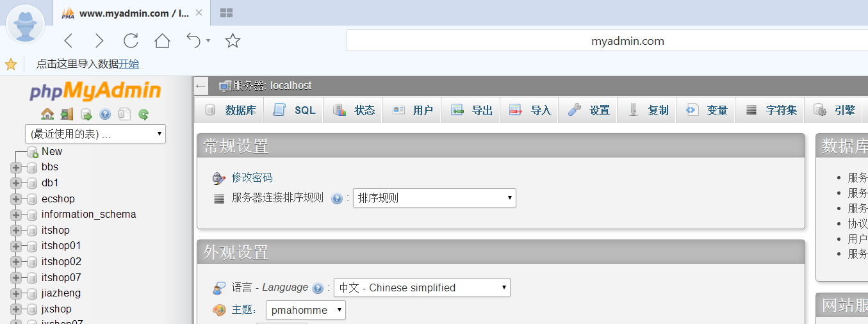Image resolution: width=868 pixels, height=324 pixels.
Task: Click help icon beside 服务器连接排序规则
Action: 337,198
